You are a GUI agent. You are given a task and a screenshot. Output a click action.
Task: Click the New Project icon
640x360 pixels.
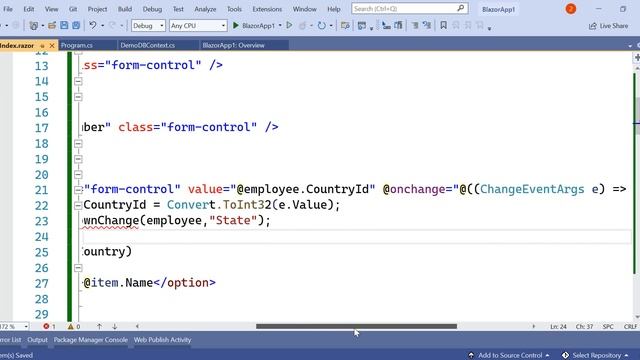[33, 25]
